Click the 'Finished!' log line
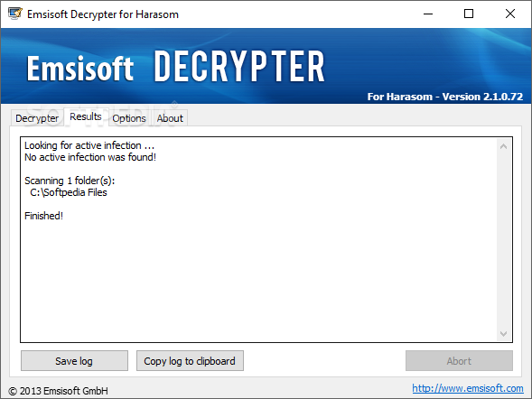This screenshot has height=399, width=532. [43, 216]
